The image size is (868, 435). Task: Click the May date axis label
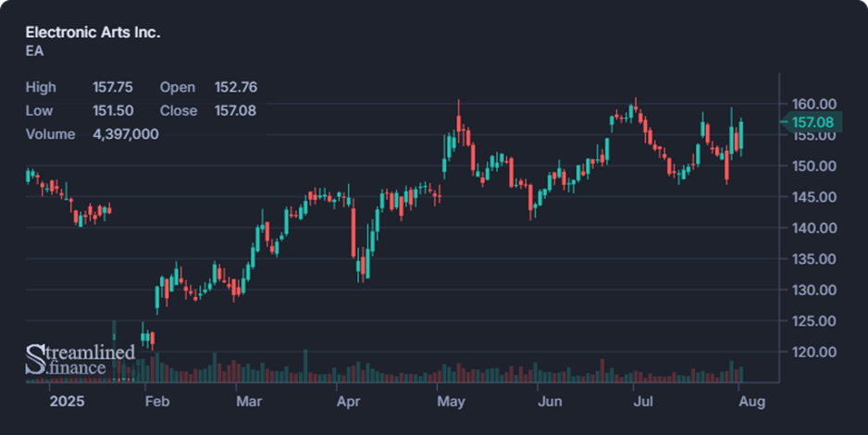452,402
